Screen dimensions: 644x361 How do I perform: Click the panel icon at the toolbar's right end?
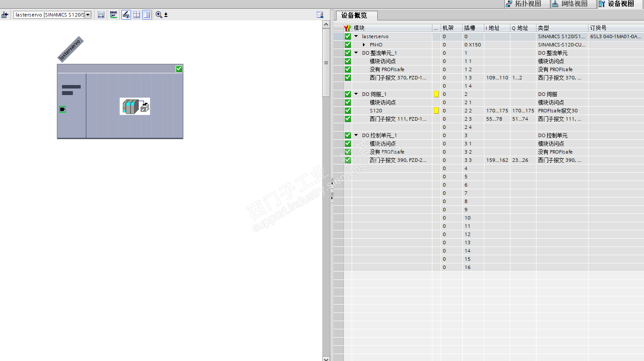(x=320, y=15)
